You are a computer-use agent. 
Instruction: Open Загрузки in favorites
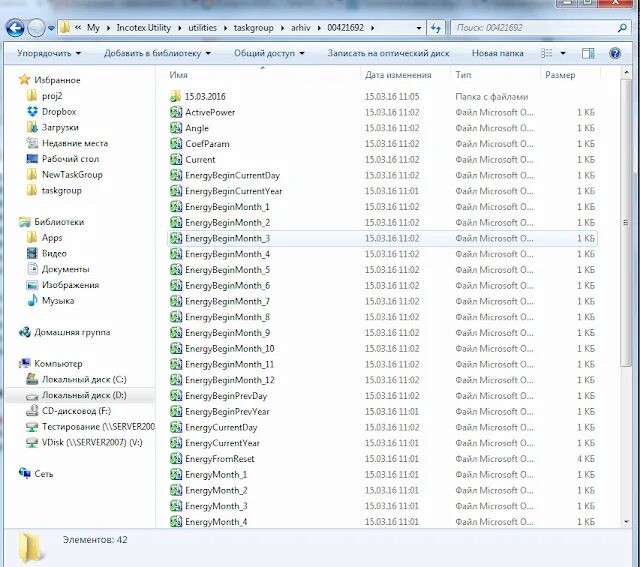[x=60, y=127]
